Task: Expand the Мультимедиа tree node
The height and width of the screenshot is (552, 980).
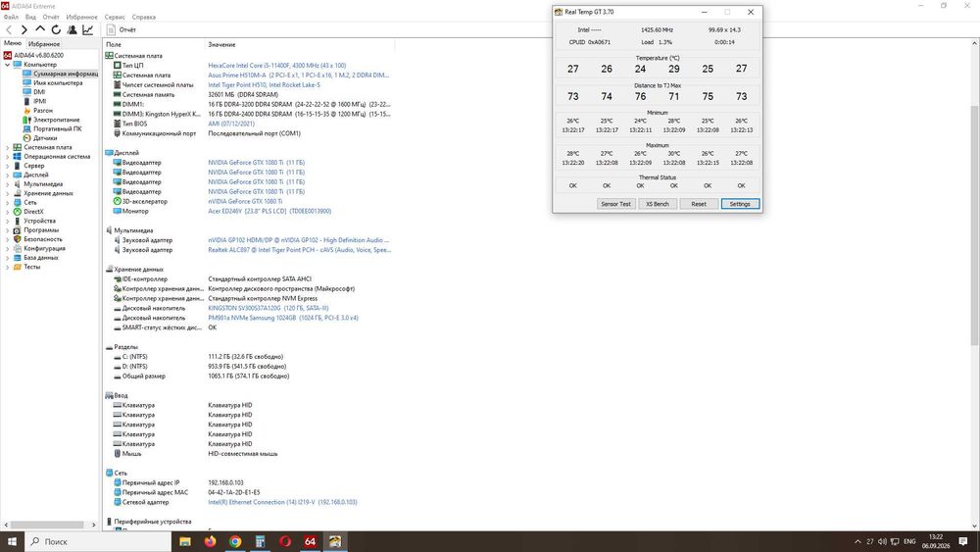Action: [x=8, y=183]
